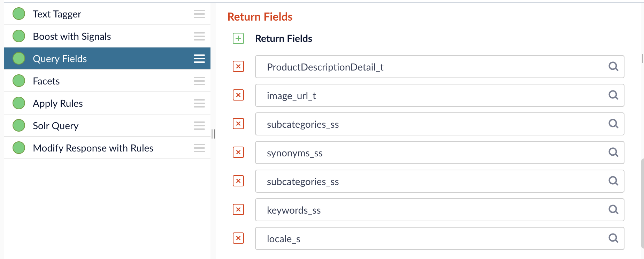The height and width of the screenshot is (259, 644).
Task: Delete the locale_s field with its remove button
Action: coord(238,238)
